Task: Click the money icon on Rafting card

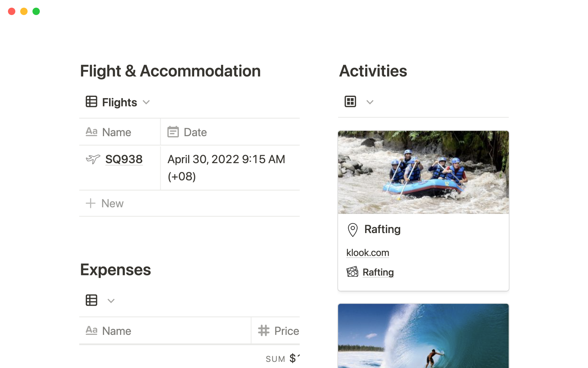Action: click(x=352, y=272)
